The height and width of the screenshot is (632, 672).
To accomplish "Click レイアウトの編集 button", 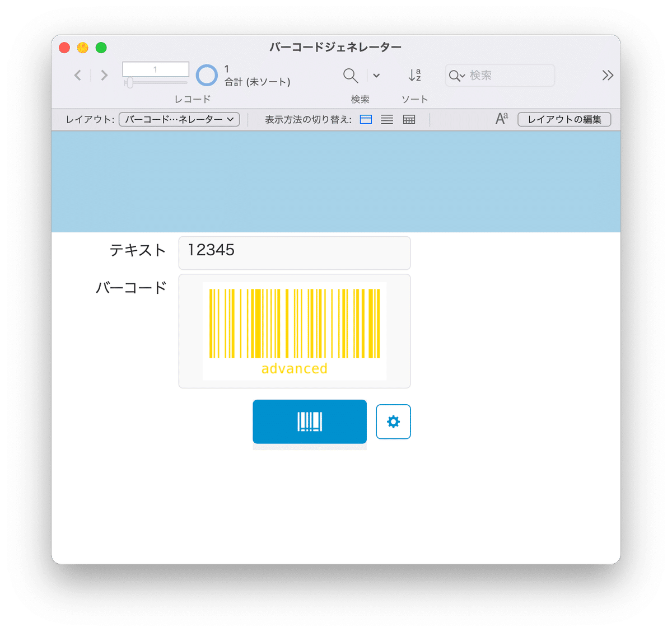I will click(x=564, y=119).
